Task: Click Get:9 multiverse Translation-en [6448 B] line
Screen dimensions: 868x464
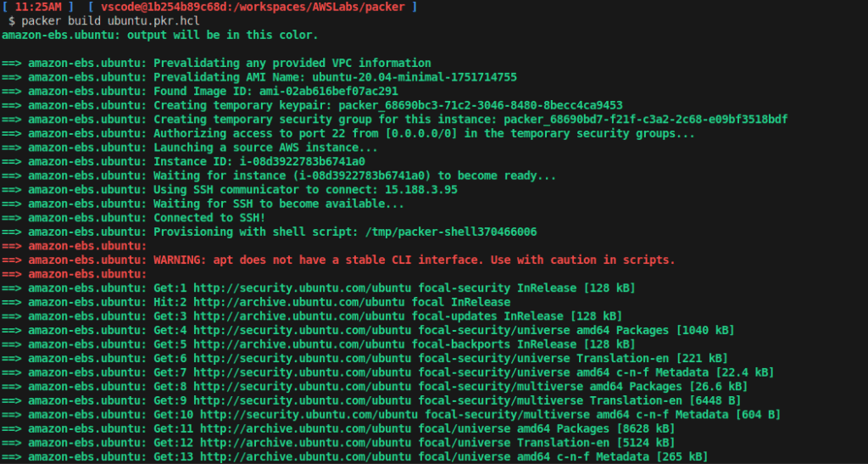Action: tap(371, 401)
